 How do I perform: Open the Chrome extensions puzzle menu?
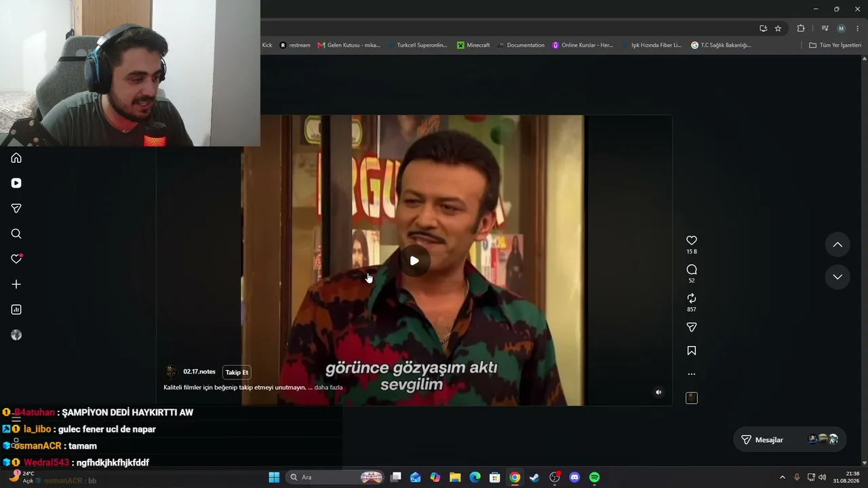click(x=801, y=28)
